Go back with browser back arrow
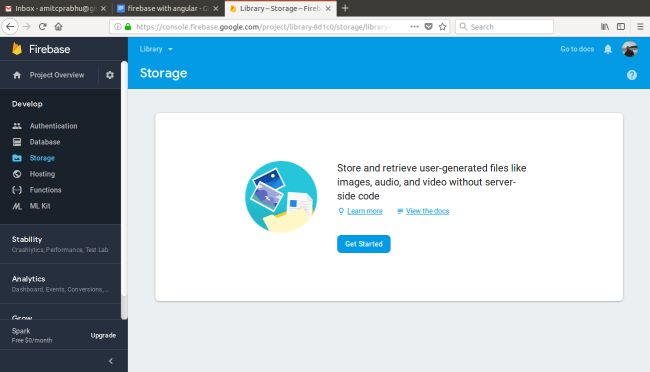 click(x=10, y=27)
